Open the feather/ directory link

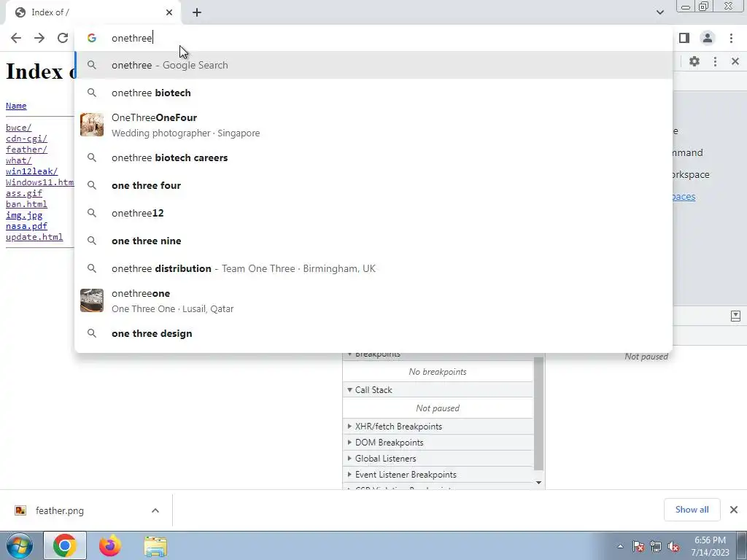click(27, 149)
